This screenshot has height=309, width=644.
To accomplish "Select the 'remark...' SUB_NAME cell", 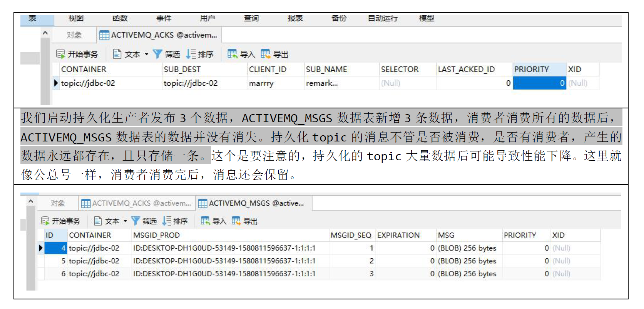I will point(342,83).
